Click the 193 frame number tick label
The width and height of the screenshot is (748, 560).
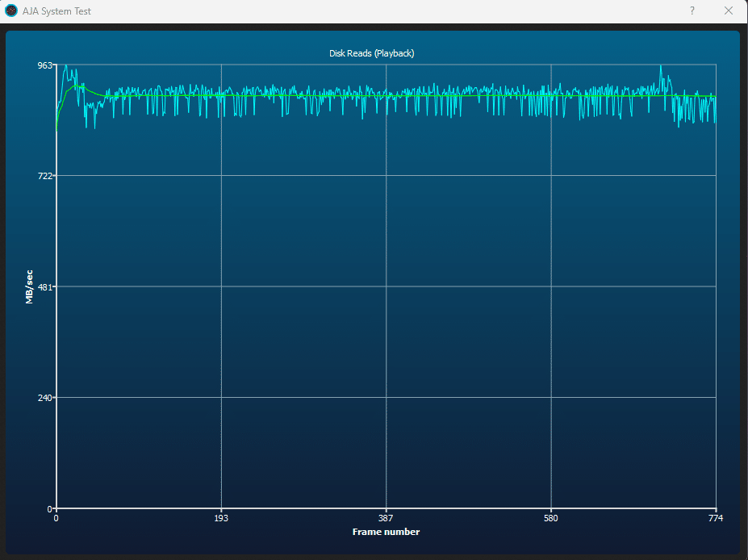(x=221, y=518)
